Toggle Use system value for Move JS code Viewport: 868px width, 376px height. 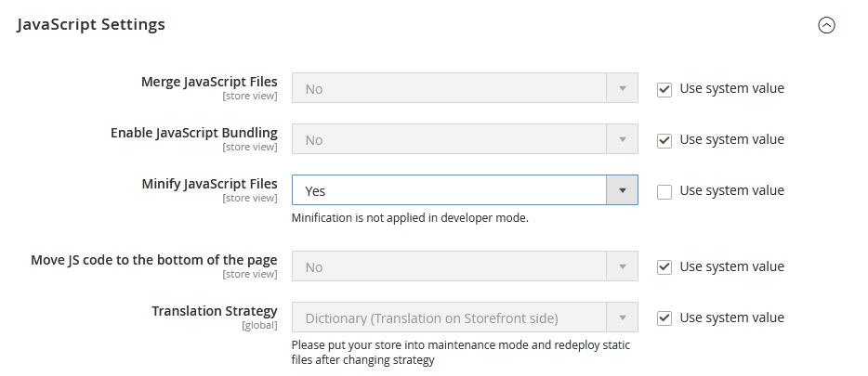tap(664, 267)
